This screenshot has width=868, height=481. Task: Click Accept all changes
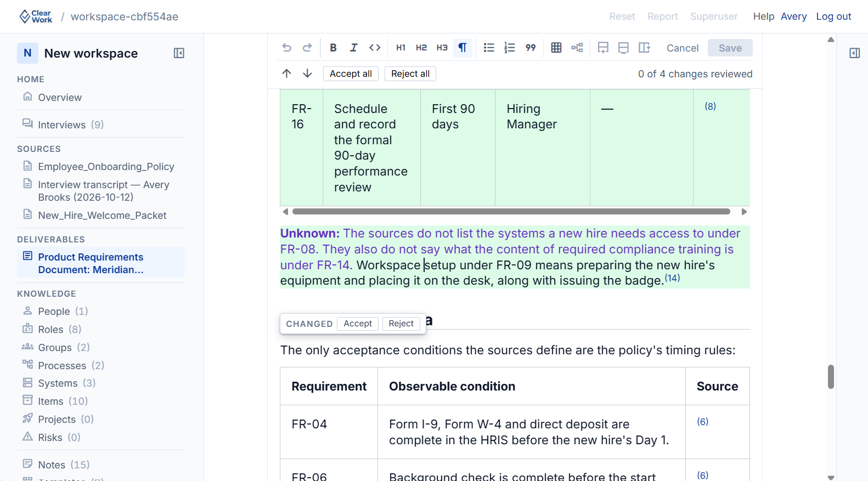click(x=351, y=73)
